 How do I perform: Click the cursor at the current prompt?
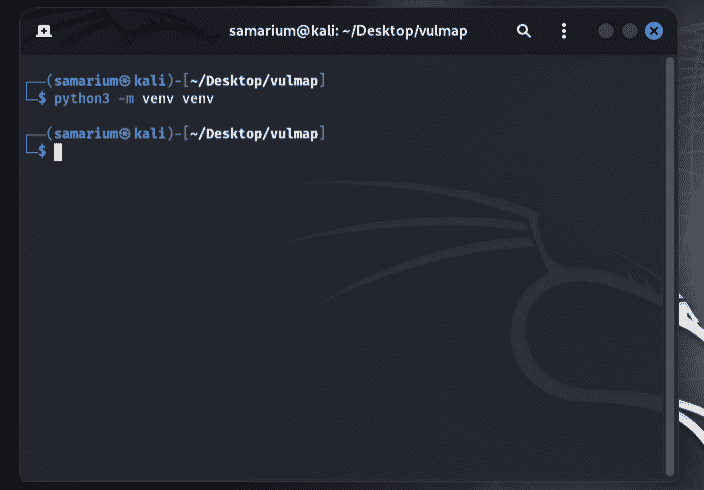pos(58,152)
